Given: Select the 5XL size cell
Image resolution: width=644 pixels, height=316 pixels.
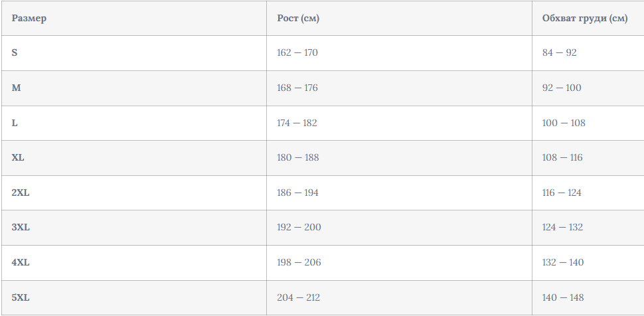Looking at the screenshot, I should click(x=21, y=298).
